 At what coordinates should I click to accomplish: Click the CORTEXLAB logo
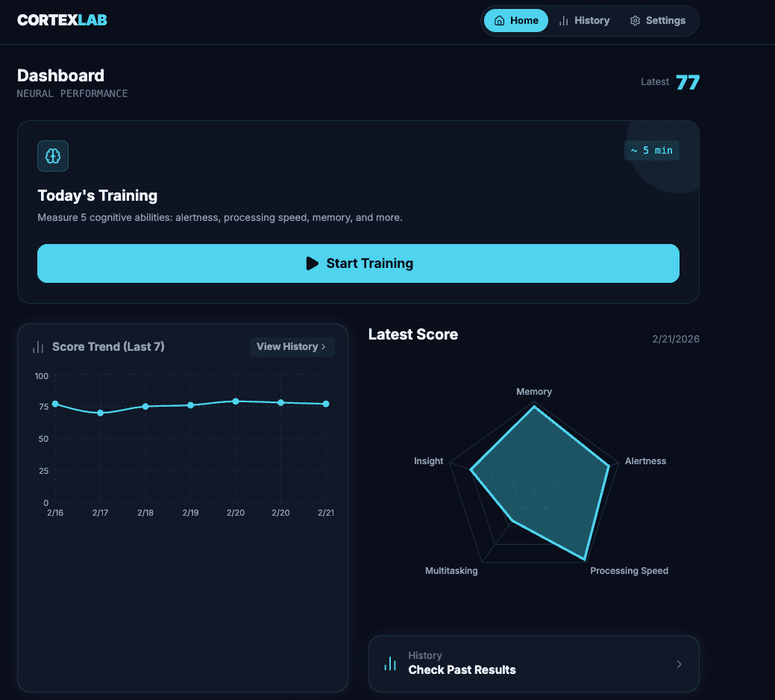tap(62, 20)
